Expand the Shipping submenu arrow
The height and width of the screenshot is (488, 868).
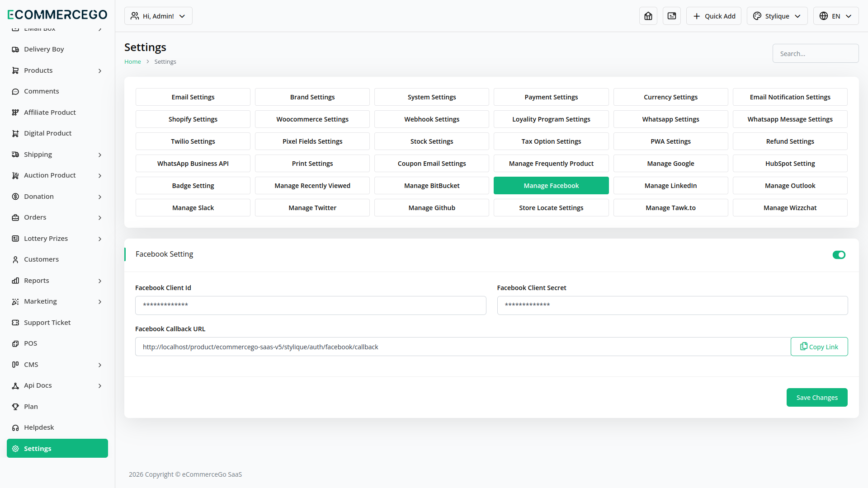[x=100, y=155]
